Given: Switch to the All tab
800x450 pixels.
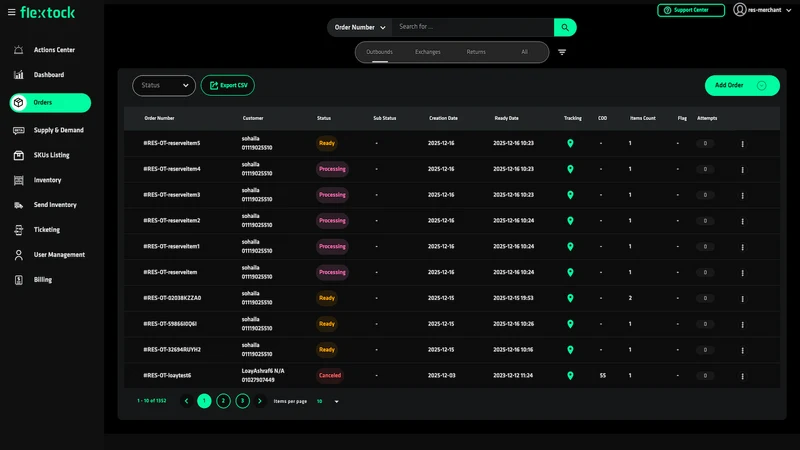Looking at the screenshot, I should pos(524,52).
